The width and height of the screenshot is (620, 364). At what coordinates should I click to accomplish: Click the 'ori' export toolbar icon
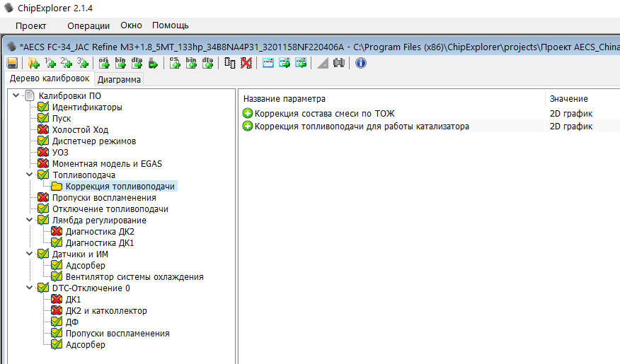tap(103, 63)
